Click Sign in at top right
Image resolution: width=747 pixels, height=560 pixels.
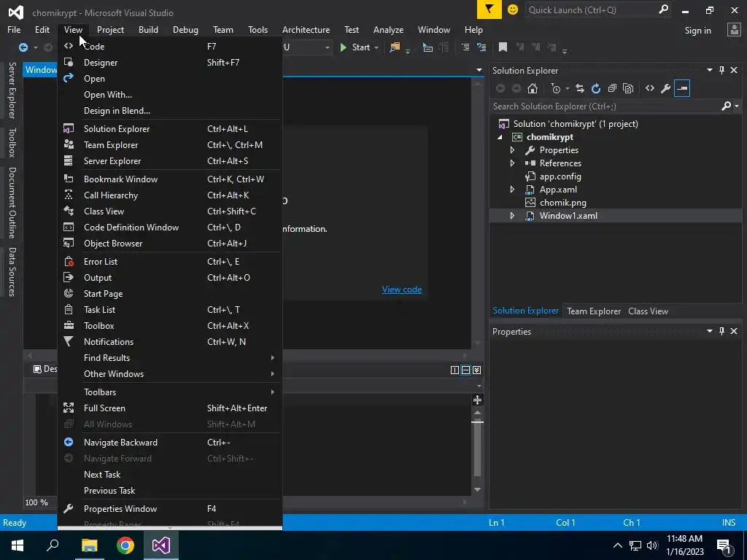[697, 31]
